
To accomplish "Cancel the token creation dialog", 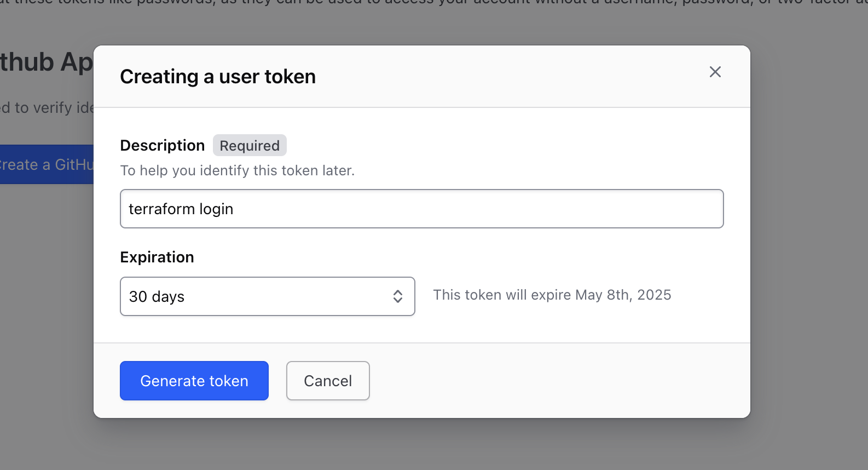I will (x=328, y=381).
